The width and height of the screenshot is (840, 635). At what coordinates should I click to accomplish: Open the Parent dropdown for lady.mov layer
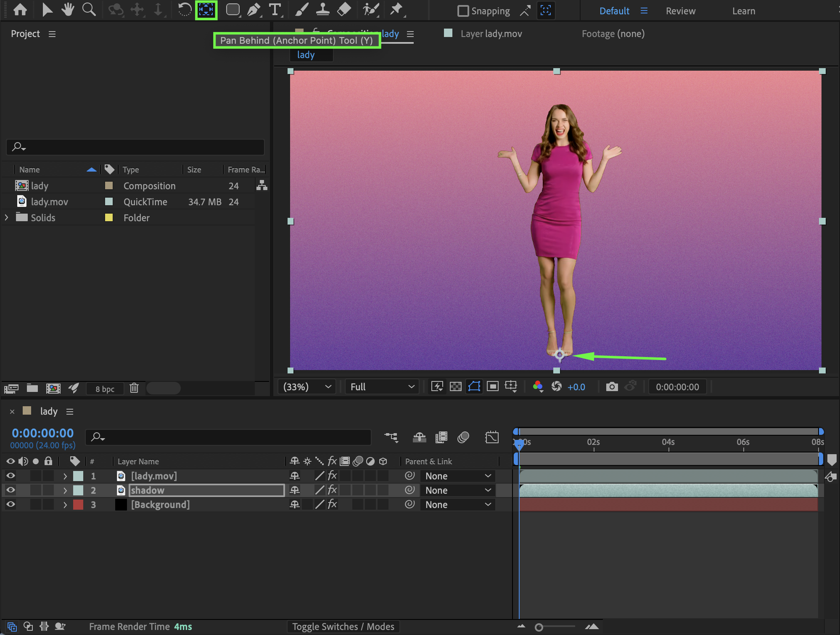[x=457, y=476]
